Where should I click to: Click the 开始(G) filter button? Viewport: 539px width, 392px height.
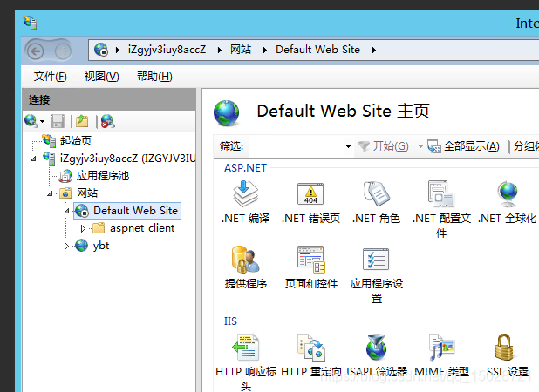(x=383, y=146)
